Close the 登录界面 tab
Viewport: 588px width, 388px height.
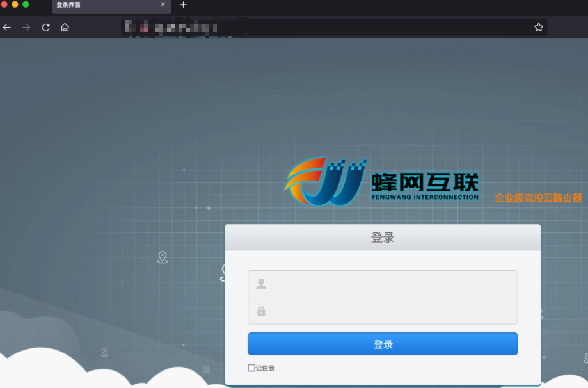163,4
